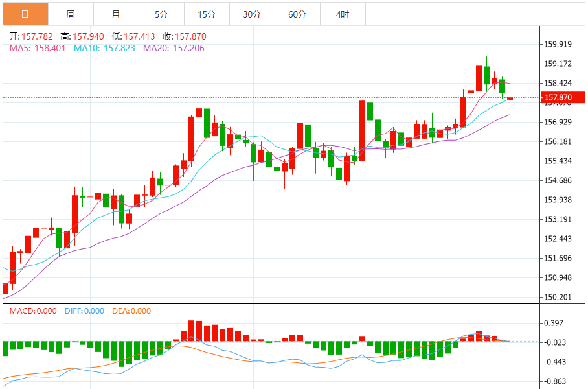Click the 159.919 price axis label

558,45
